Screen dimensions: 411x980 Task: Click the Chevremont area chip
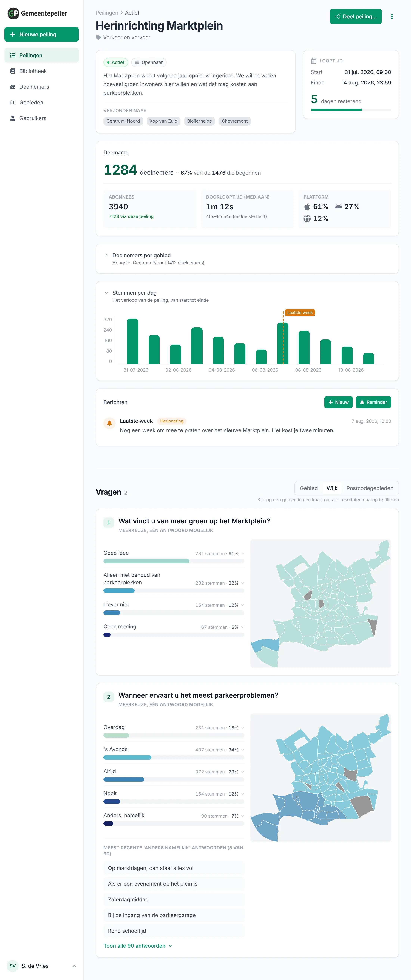pos(235,121)
